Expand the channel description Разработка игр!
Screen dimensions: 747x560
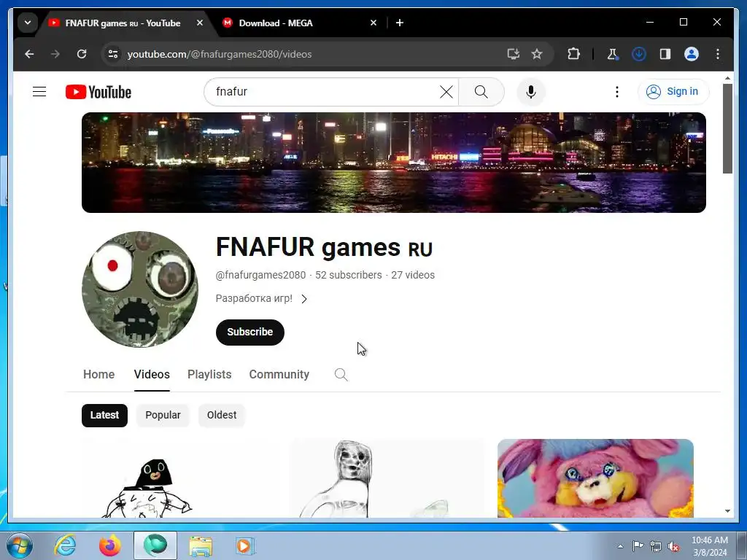[x=262, y=298]
